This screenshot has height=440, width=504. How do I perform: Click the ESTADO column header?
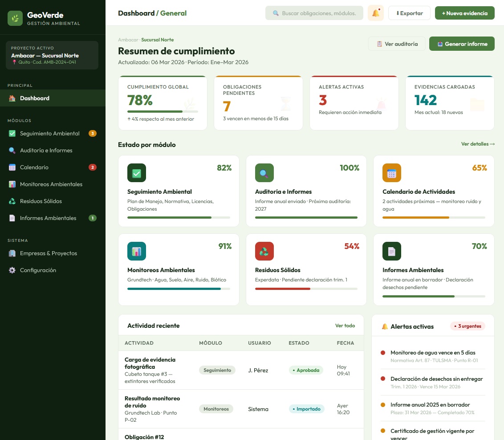[299, 343]
